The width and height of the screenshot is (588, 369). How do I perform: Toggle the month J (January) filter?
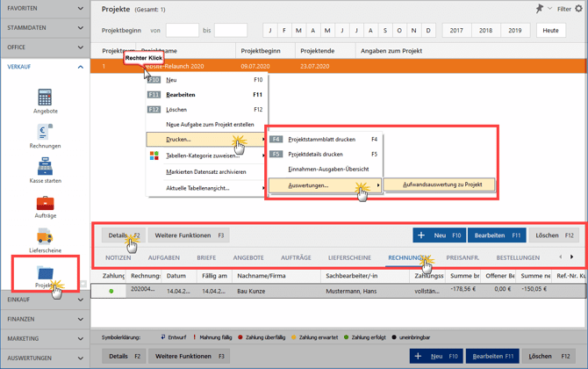point(270,31)
